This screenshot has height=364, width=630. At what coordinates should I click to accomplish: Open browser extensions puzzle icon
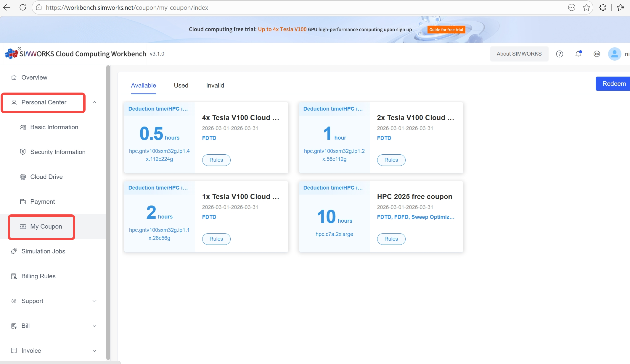(x=602, y=7)
